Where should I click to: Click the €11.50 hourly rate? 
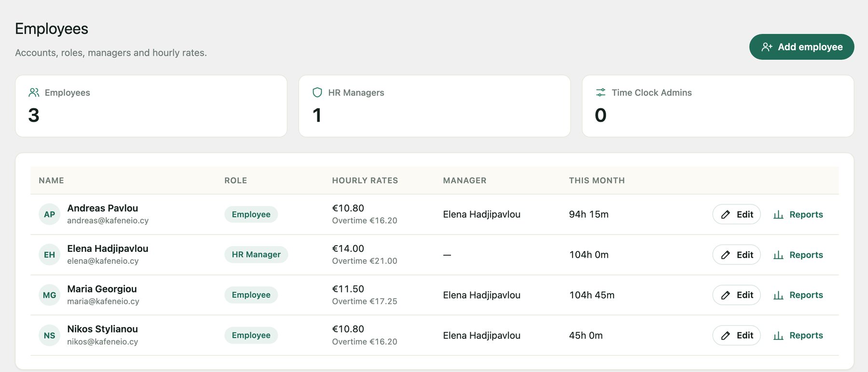[348, 289]
